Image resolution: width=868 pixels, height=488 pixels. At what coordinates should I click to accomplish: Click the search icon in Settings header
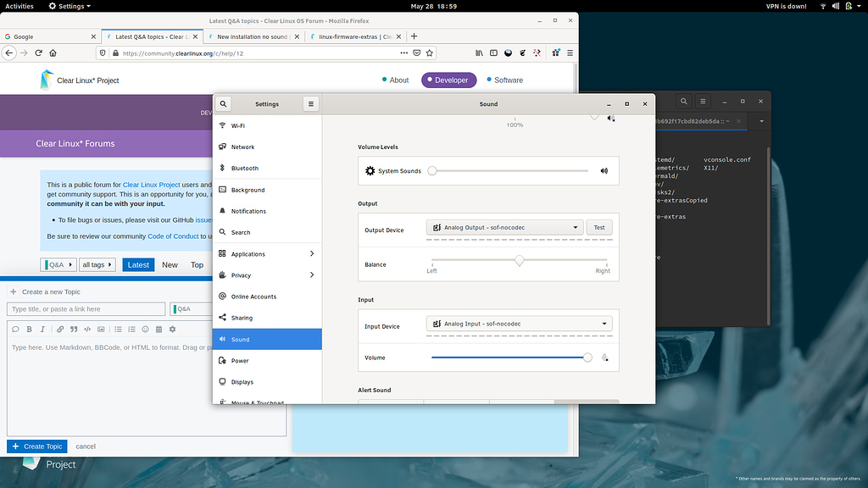tap(223, 104)
